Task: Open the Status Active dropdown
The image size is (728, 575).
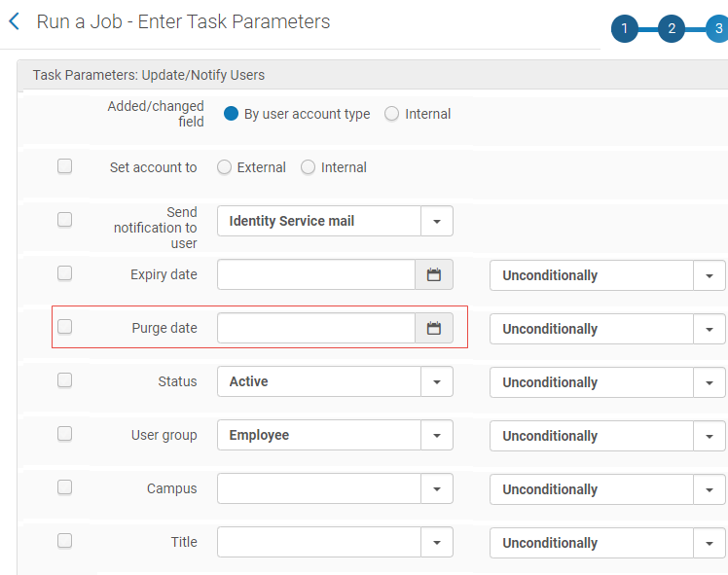Action: coord(335,381)
